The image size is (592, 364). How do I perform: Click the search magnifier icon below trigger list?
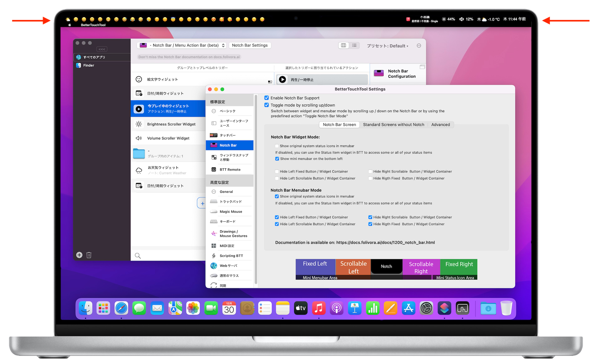point(138,256)
